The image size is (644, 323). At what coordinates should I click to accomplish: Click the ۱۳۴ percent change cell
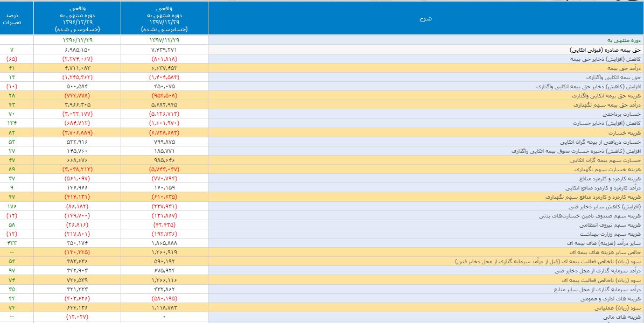pos(12,123)
